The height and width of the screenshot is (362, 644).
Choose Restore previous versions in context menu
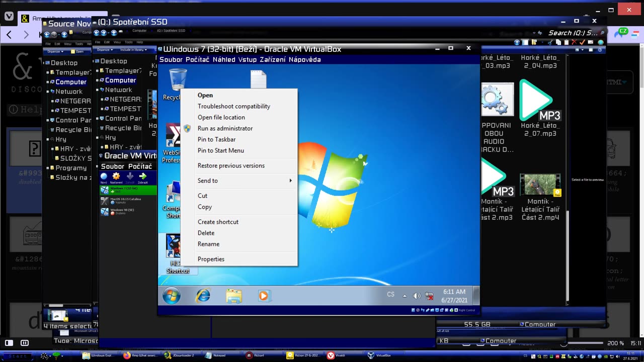point(231,165)
